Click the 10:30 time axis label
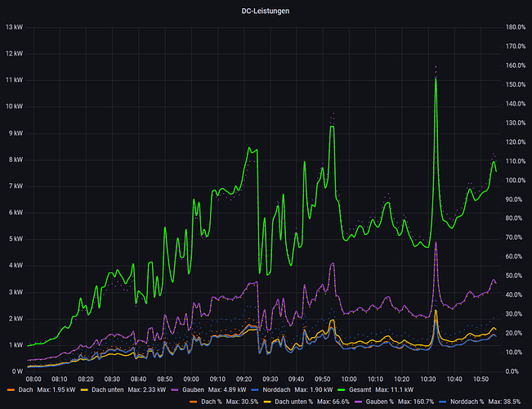The height and width of the screenshot is (409, 532). (x=428, y=379)
